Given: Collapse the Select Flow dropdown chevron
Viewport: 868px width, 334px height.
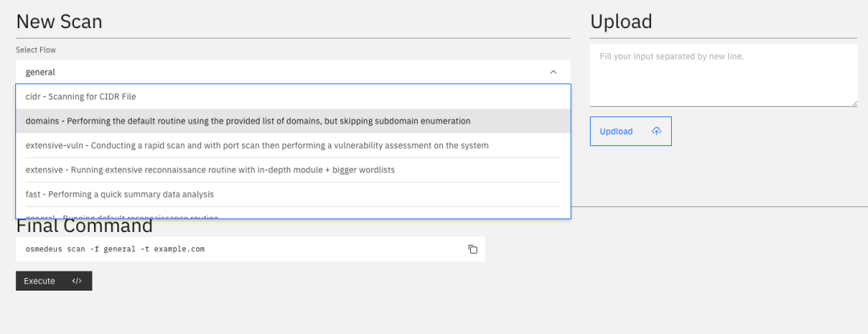Looking at the screenshot, I should coord(553,71).
